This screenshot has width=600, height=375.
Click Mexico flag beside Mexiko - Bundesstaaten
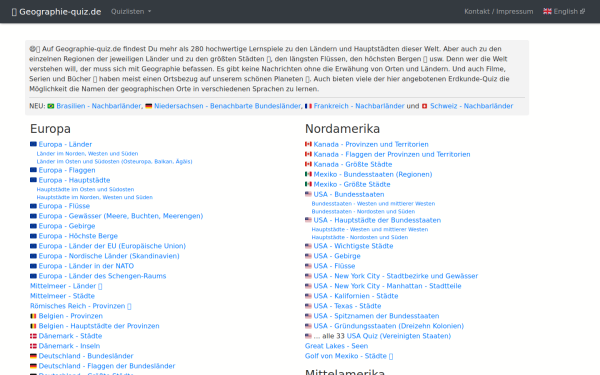tap(308, 174)
